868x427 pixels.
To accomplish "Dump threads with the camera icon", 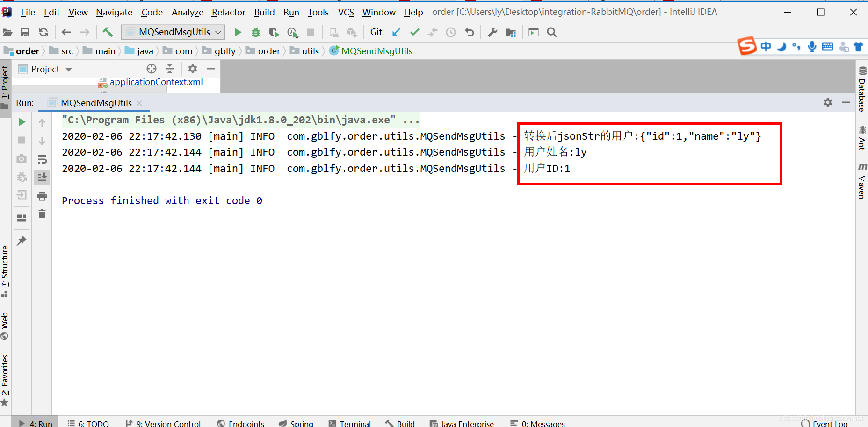I will pyautogui.click(x=22, y=158).
